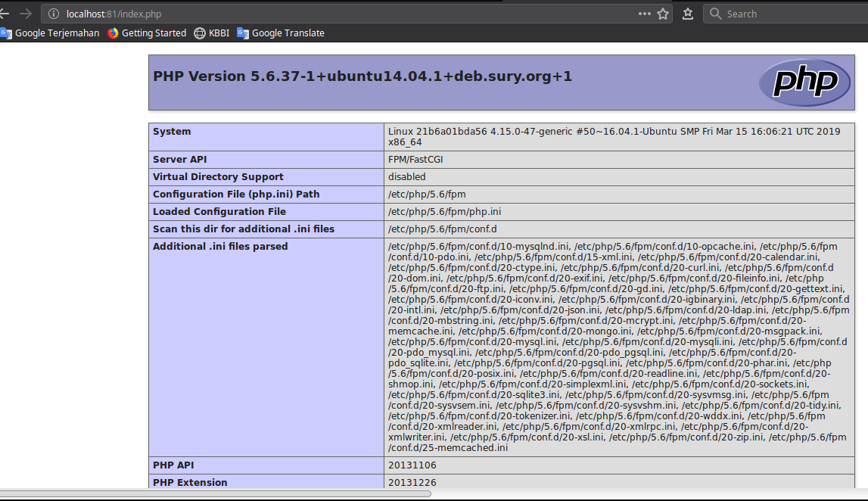Open the Google Translate bookmark
The width and height of the screenshot is (868, 501).
tap(281, 33)
